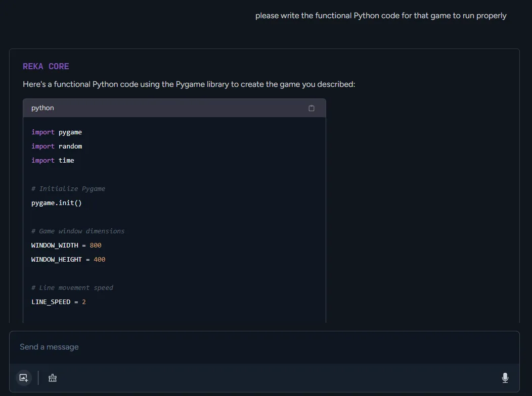Click the 'WINDOW_WIDTH = 800' line
The image size is (532, 396).
tap(66, 245)
